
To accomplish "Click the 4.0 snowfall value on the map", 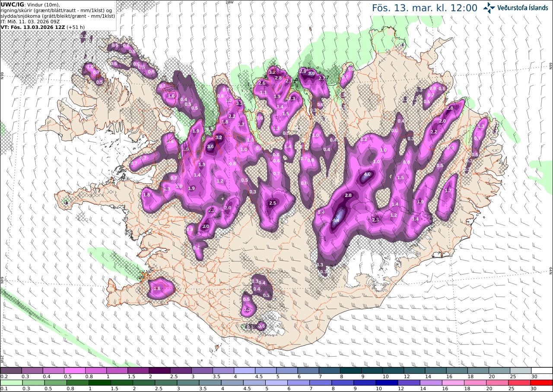I will pos(368,174).
